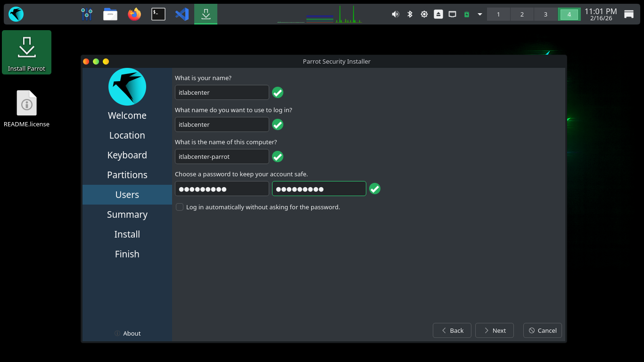Screen dimensions: 644x362
Task: Launch Firefox from the top panel
Action: click(134, 14)
